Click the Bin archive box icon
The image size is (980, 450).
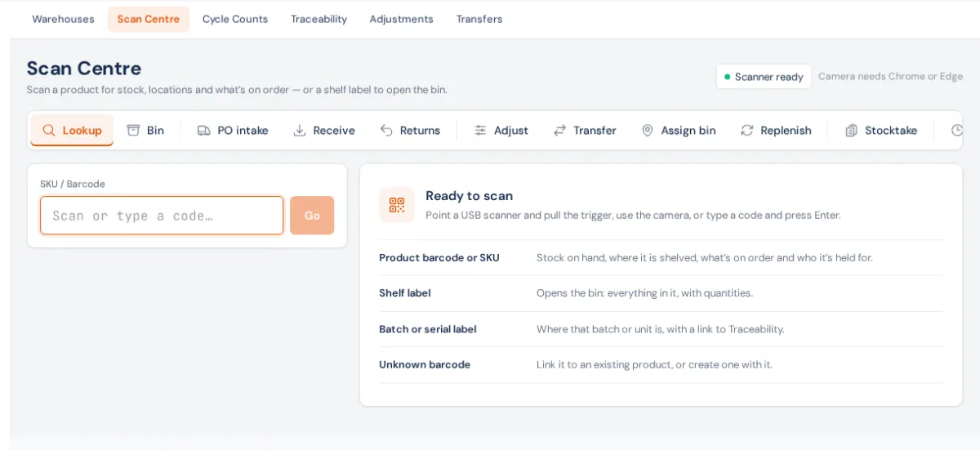133,131
